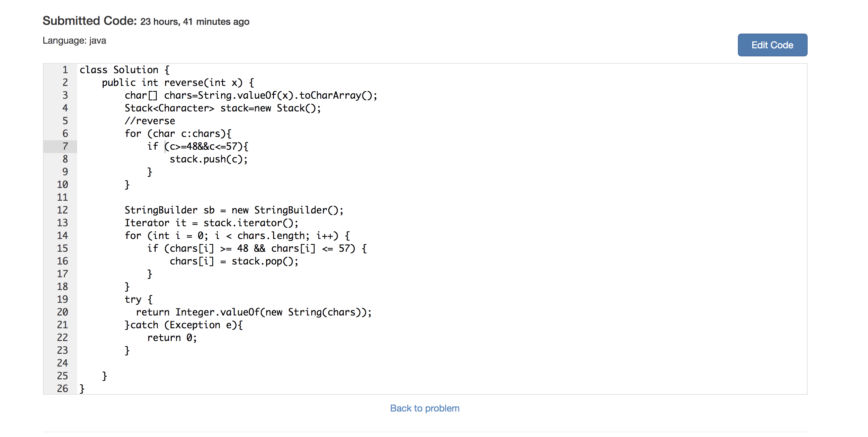Click line number 1 in the gutter
Screen dimensions: 868x437
click(x=65, y=70)
